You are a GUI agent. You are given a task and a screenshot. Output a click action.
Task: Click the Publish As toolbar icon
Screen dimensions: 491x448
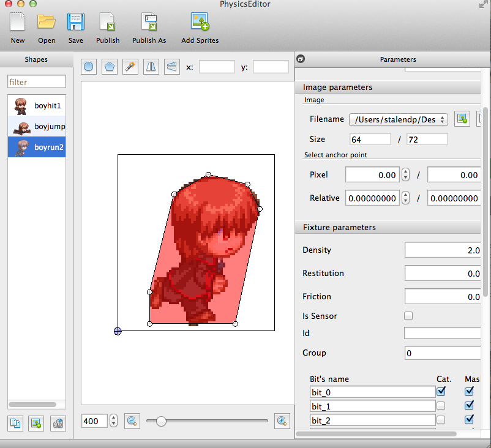(x=149, y=23)
